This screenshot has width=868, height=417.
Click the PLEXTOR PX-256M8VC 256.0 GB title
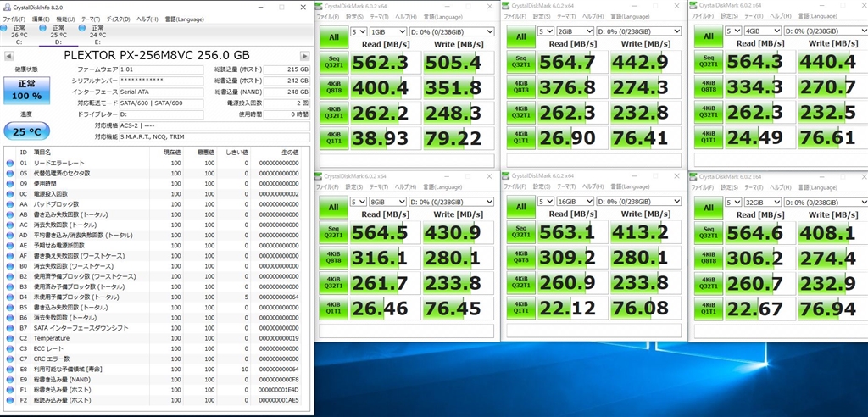click(x=157, y=55)
